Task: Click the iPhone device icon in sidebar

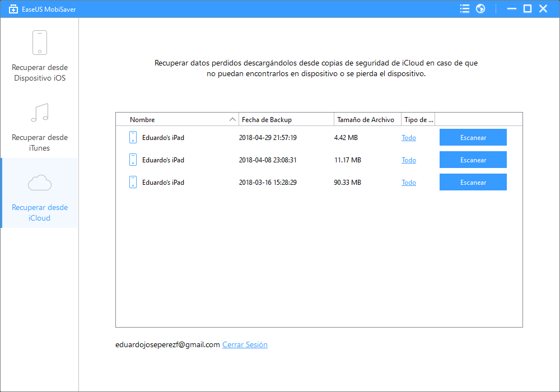Action: 39,43
